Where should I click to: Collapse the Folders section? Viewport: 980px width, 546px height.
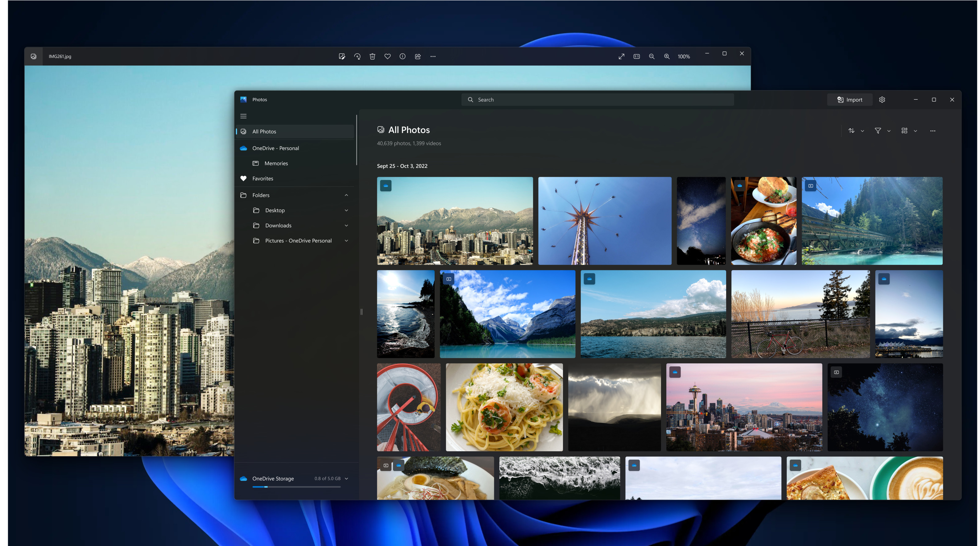click(x=346, y=195)
